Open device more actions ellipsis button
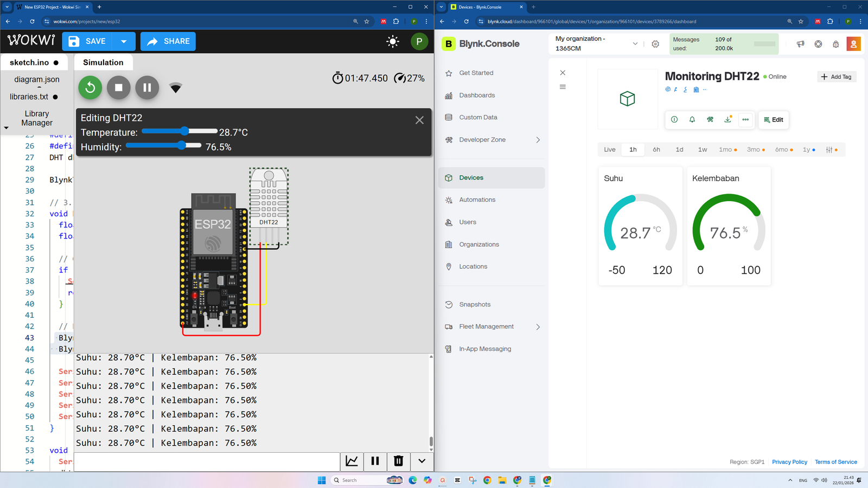 [x=745, y=120]
